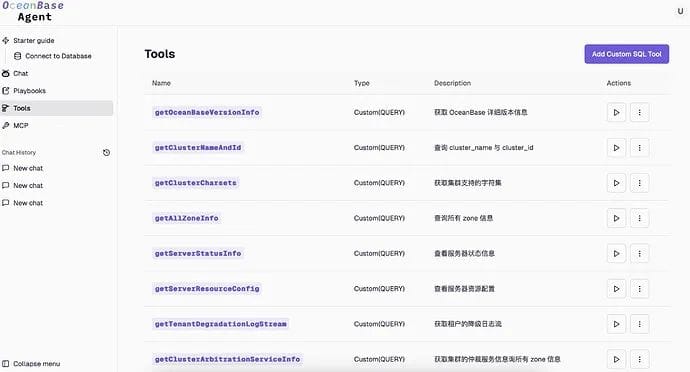The width and height of the screenshot is (690, 372).
Task: Open more options for getOceanBaseVersionInfo
Action: click(639, 112)
